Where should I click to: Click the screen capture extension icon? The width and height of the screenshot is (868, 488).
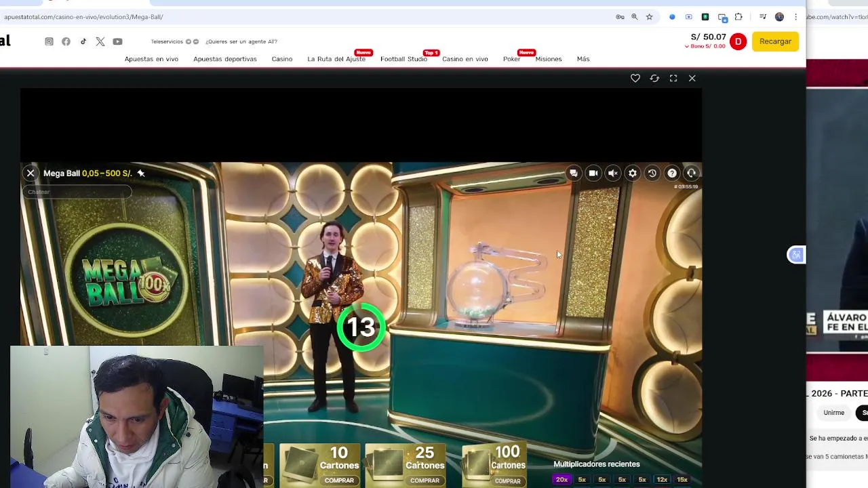[x=689, y=17]
